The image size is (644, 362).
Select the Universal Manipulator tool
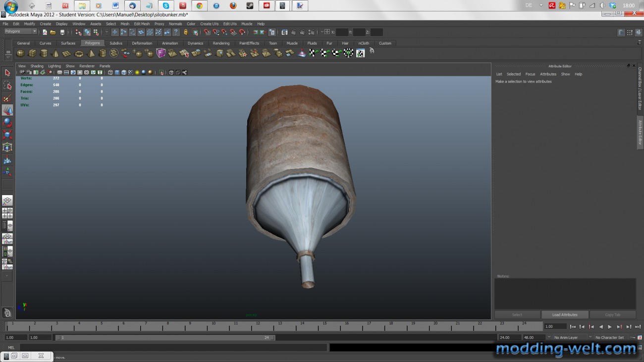[x=7, y=147]
